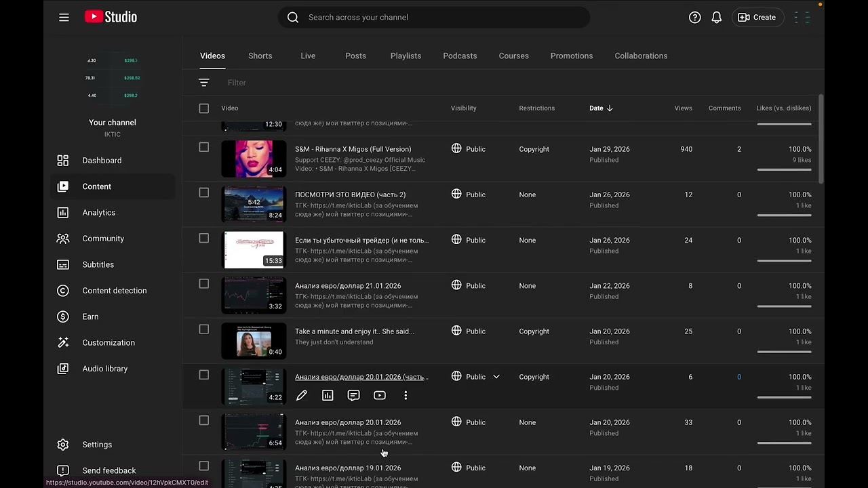The height and width of the screenshot is (488, 868).
Task: Check the ПОСМОТРИ ЭТО ВИДЕО (часть 2) row
Action: pos(204,192)
